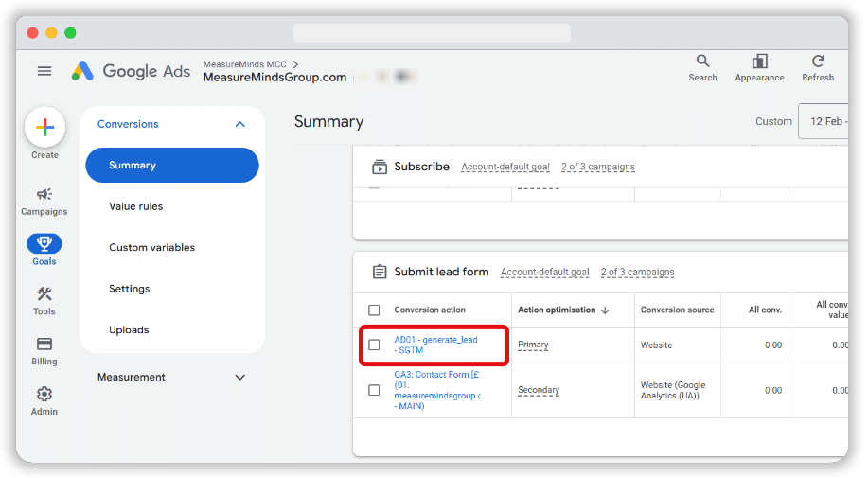Screen dimensions: 868x478
Task: Select Summary in the Conversions menu
Action: pyautogui.click(x=172, y=165)
